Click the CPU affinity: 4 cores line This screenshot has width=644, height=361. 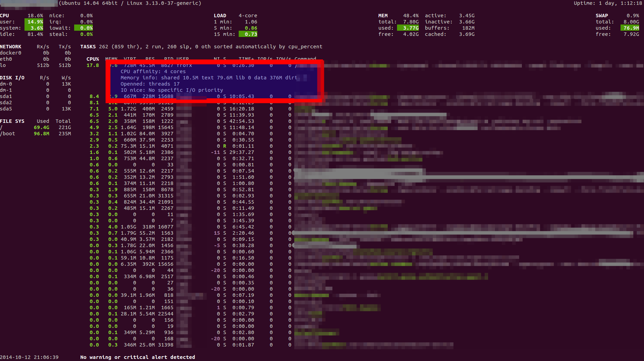click(153, 71)
